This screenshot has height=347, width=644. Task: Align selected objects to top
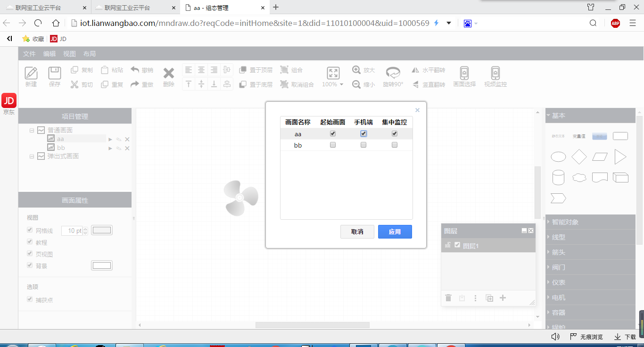189,84
